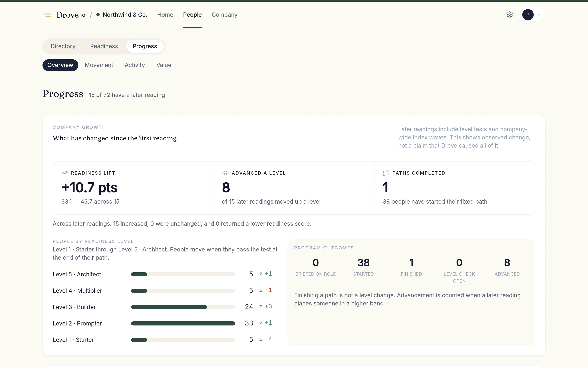588x368 pixels.
Task: Switch to the Directory tab
Action: click(x=63, y=46)
